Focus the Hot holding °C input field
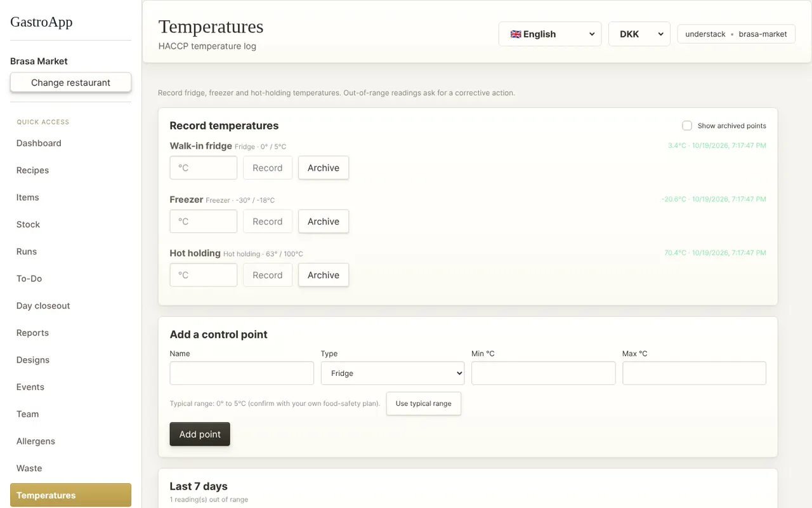The image size is (812, 508). pyautogui.click(x=204, y=276)
